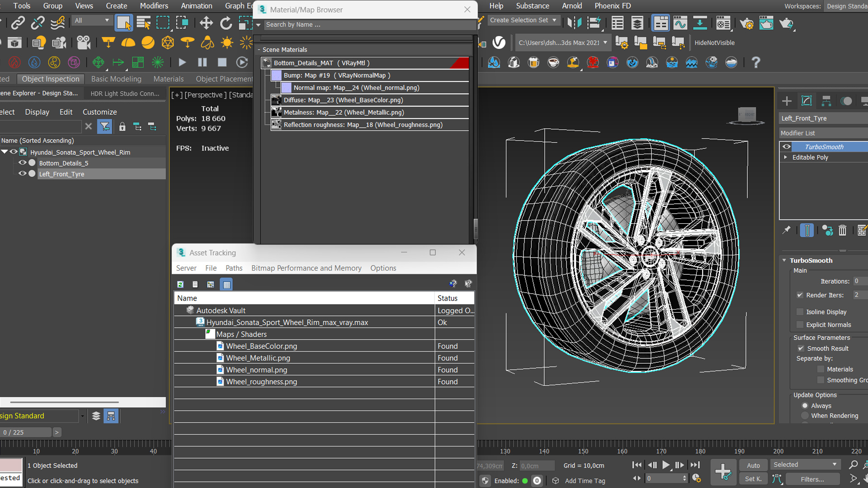
Task: Expand Editable Poly in modifier stack
Action: [x=786, y=157]
